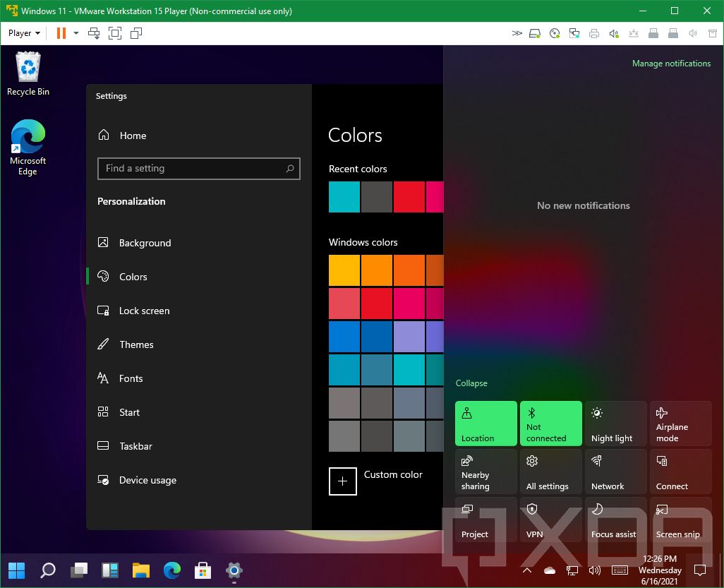The image size is (724, 588).
Task: Open Connect quick action tile
Action: point(681,472)
